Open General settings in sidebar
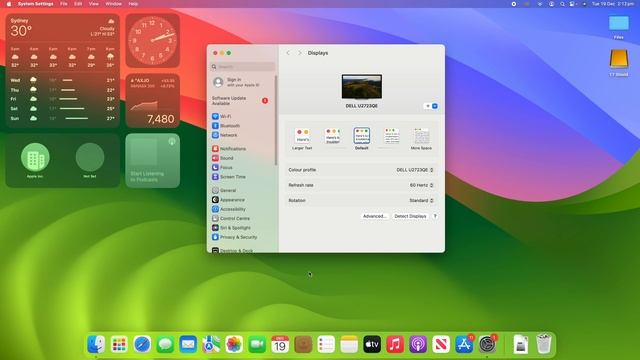This screenshot has height=360, width=640. point(224,190)
